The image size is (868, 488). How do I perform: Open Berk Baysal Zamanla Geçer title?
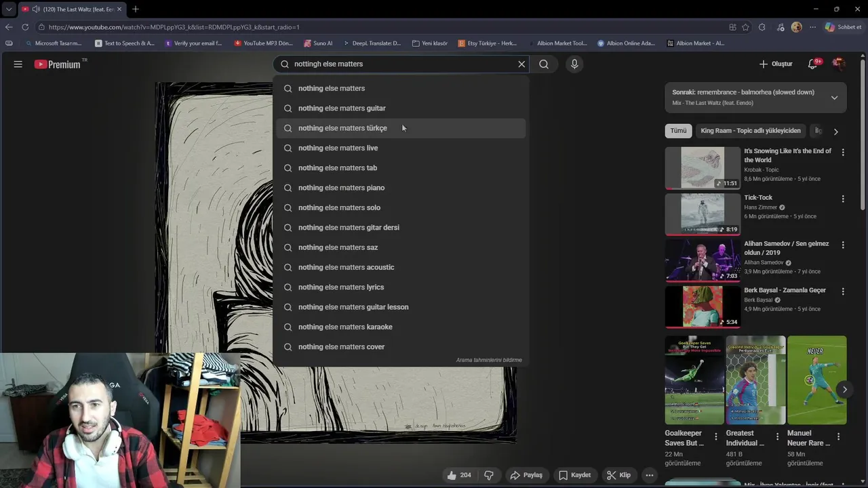coord(785,290)
